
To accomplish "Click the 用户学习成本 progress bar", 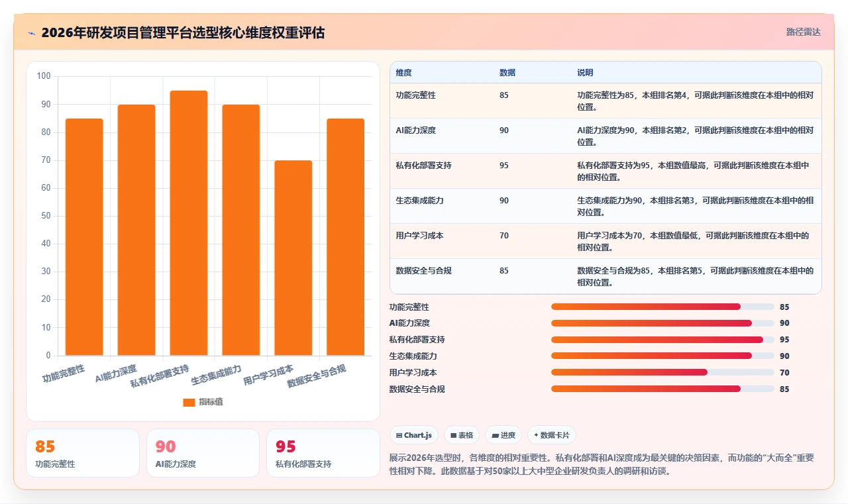I will click(x=662, y=372).
